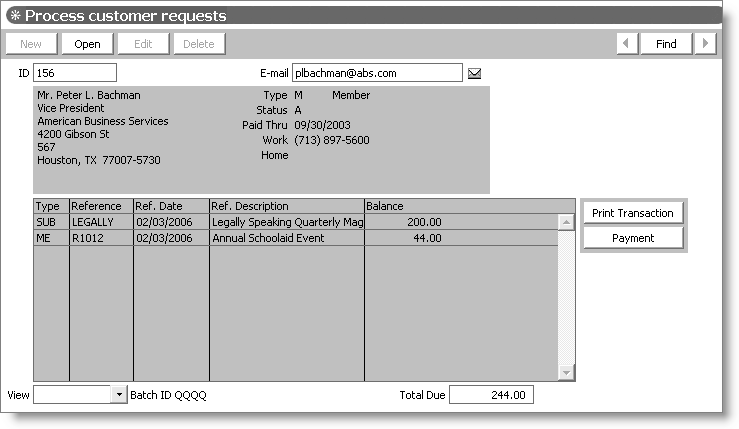Click scrollbar up arrow in transactions grid
Screen dimensions: 739x429
[x=566, y=222]
